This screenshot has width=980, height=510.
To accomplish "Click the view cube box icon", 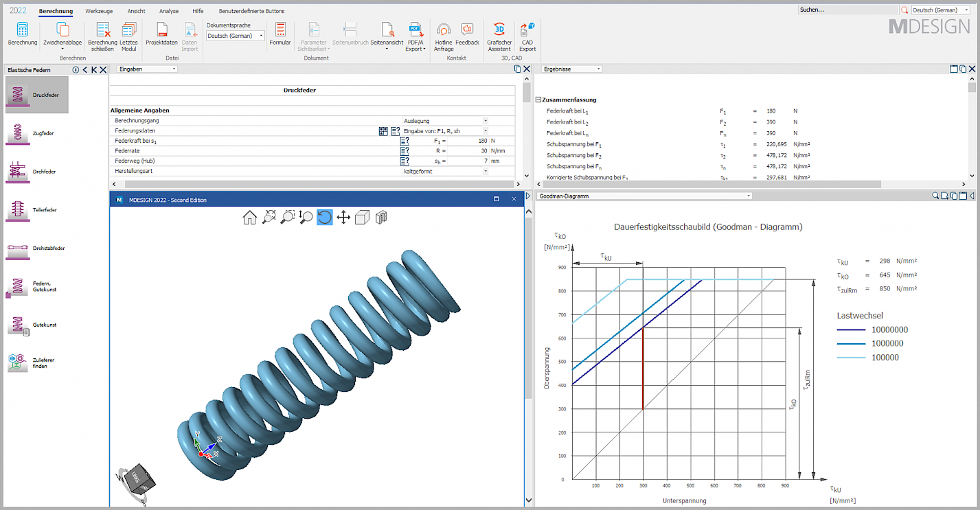I will coord(362,218).
